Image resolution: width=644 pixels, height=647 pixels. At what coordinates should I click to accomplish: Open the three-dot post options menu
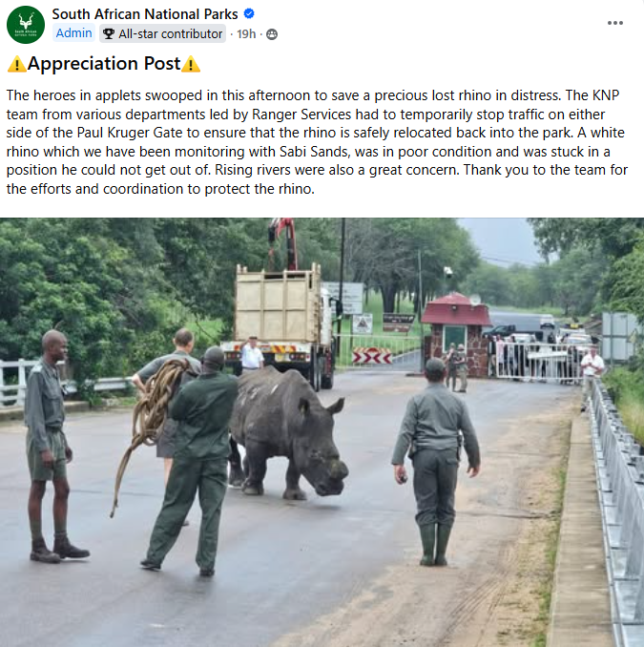coord(615,23)
